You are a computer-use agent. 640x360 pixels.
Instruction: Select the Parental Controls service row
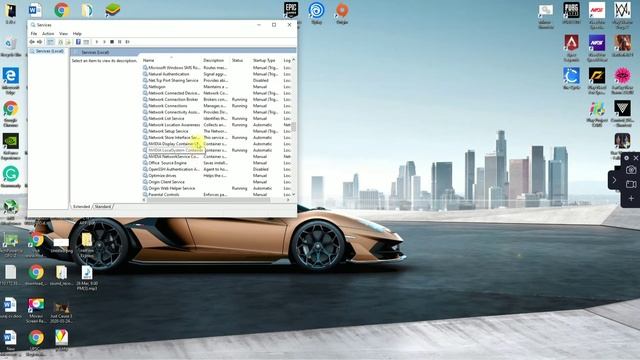[216, 195]
